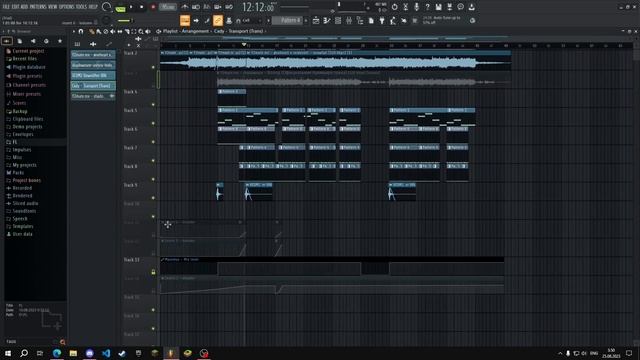This screenshot has height=360, width=640.
Task: Click the microphone recording icon in top toolbar
Action: pos(416,7)
